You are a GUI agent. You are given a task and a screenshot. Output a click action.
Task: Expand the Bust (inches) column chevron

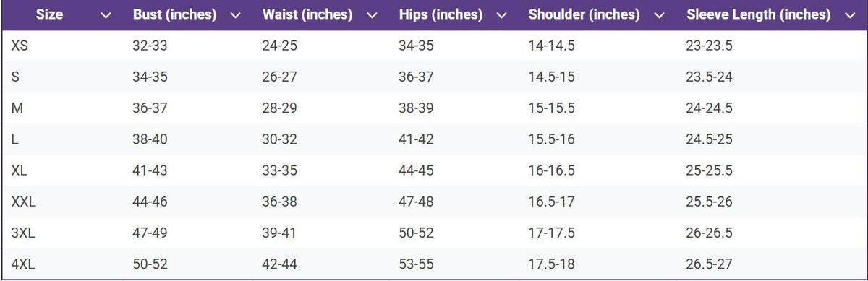[x=235, y=15]
